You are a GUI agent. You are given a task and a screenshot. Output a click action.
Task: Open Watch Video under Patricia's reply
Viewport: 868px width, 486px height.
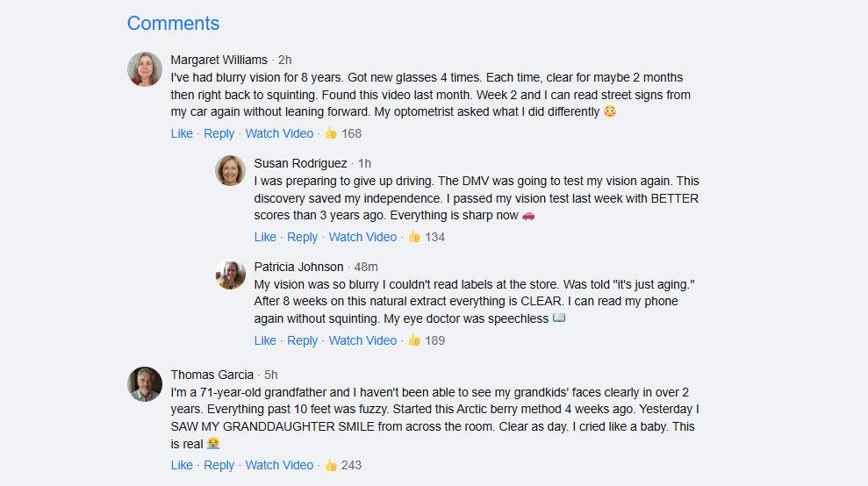(x=362, y=340)
